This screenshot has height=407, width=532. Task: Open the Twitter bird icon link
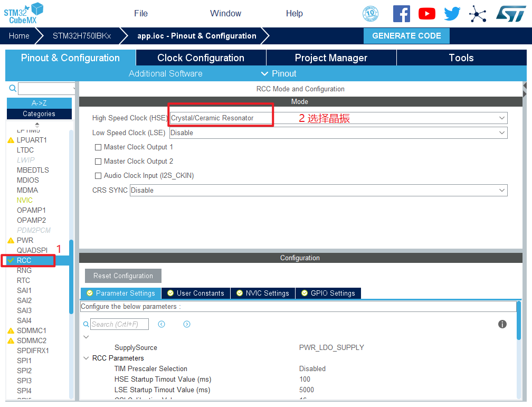pos(452,14)
